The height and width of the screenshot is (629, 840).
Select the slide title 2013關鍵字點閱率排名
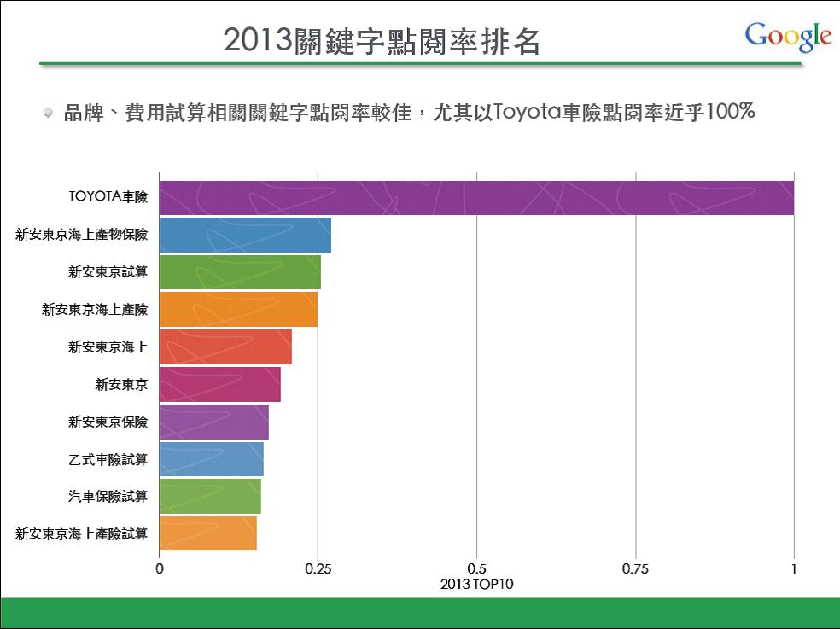point(382,41)
